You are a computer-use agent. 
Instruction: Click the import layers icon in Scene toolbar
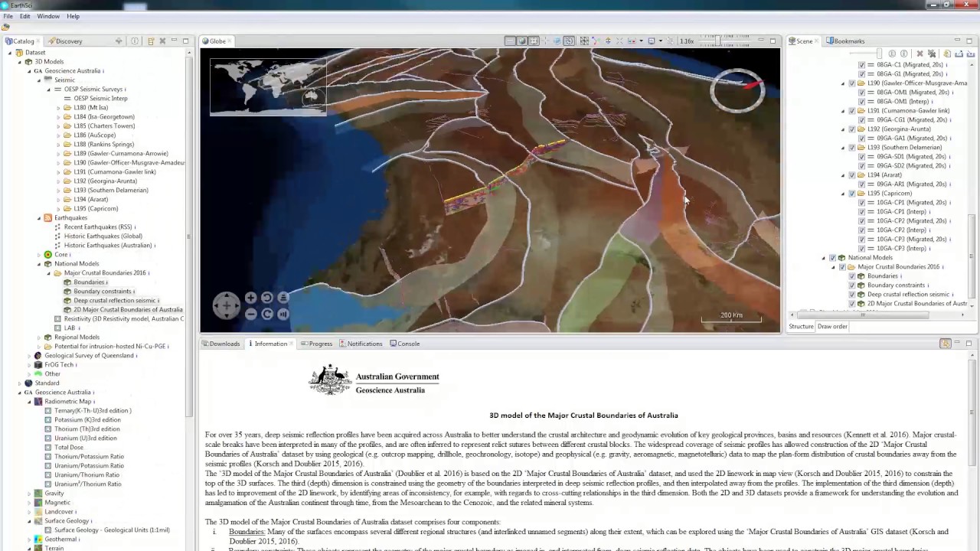(970, 54)
